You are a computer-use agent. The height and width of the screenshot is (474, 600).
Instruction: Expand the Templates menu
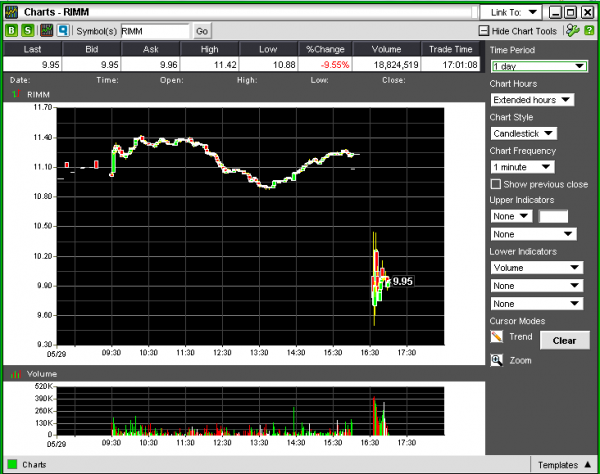tap(564, 465)
